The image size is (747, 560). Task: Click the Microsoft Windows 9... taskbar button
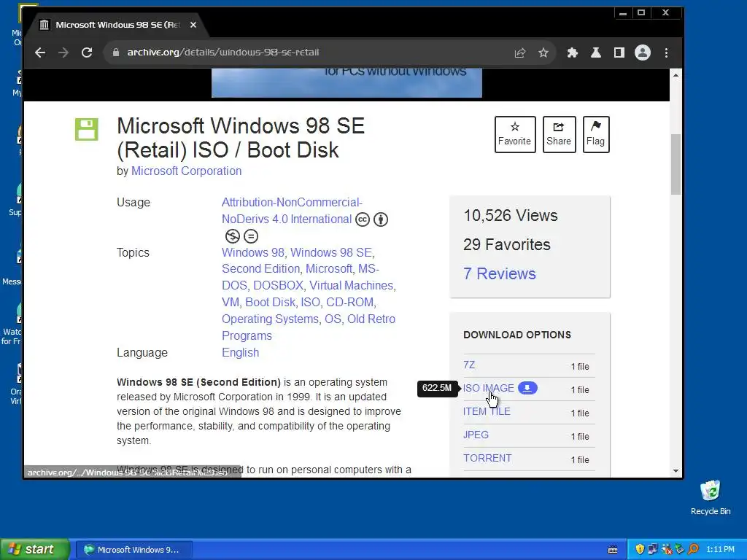coord(133,550)
